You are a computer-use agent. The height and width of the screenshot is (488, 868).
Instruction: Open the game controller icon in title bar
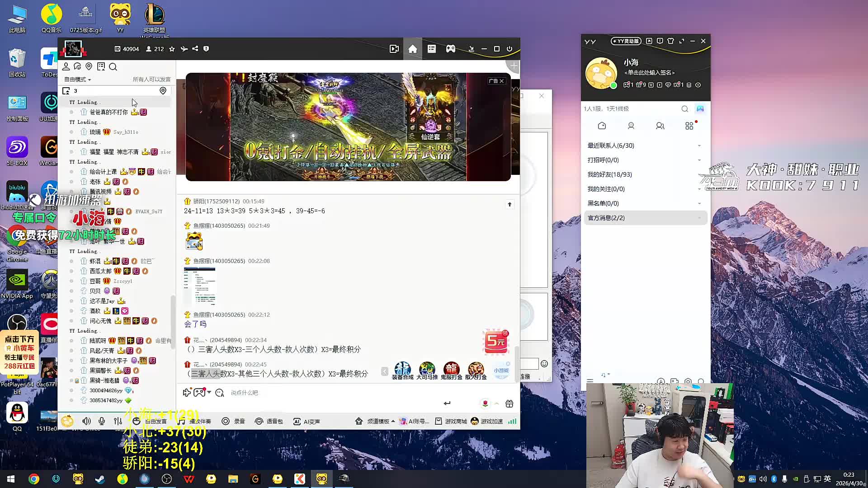pos(450,49)
